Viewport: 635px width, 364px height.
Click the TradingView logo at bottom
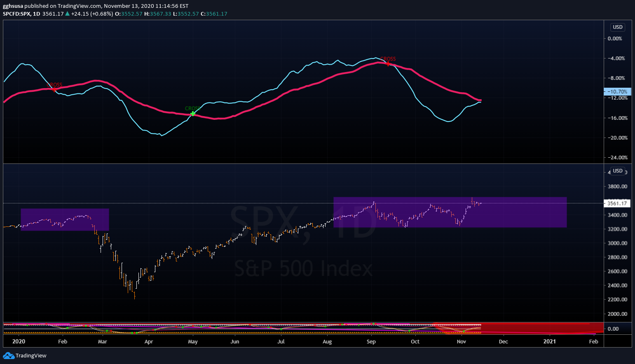[x=25, y=356]
